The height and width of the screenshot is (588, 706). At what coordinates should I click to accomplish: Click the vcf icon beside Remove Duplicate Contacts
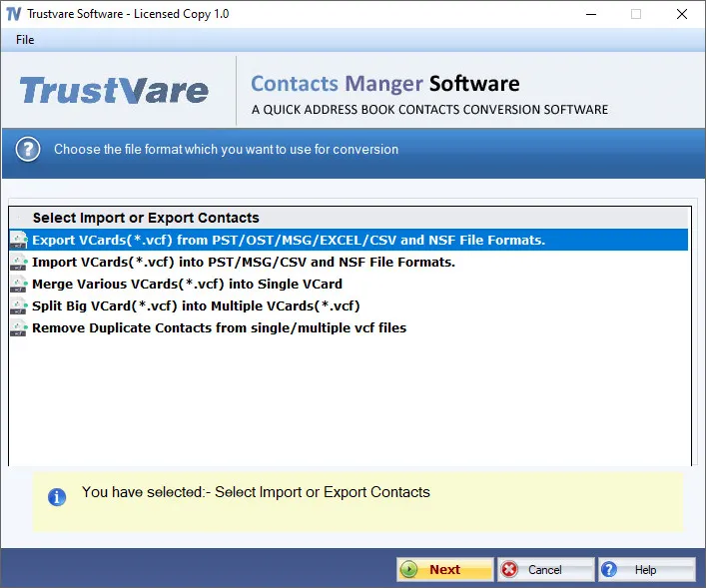pos(19,328)
